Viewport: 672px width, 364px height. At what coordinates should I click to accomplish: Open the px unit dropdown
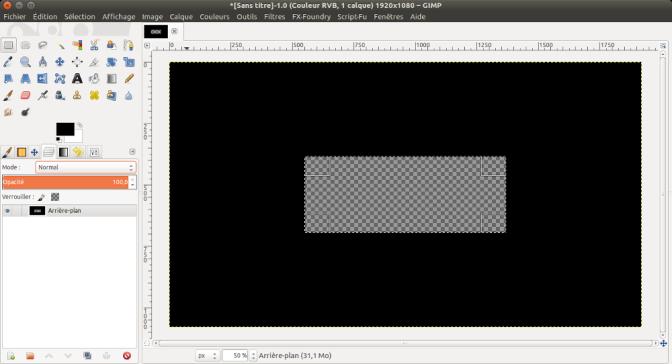pos(207,355)
